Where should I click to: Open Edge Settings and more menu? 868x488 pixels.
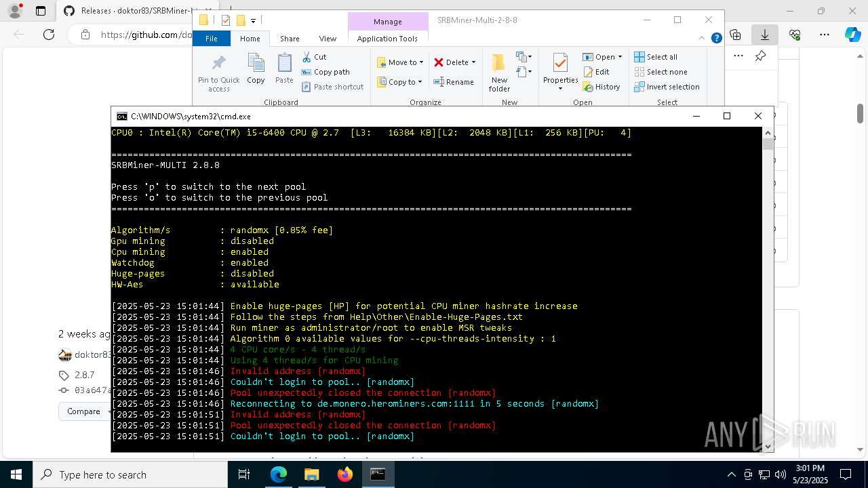click(x=825, y=35)
